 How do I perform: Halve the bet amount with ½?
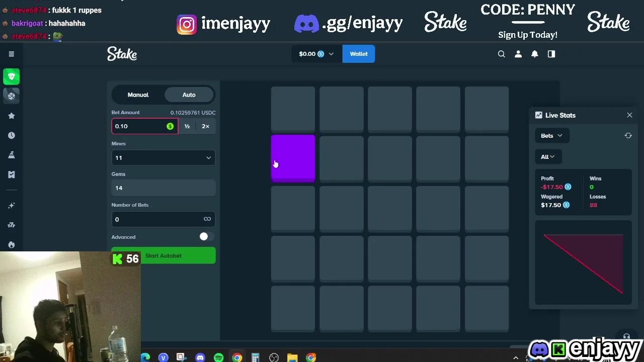187,126
